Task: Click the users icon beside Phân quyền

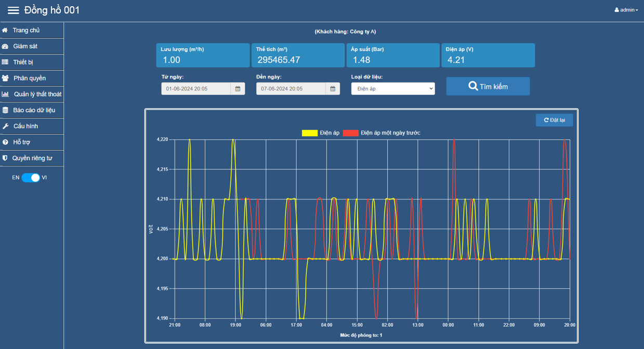Action: 5,78
